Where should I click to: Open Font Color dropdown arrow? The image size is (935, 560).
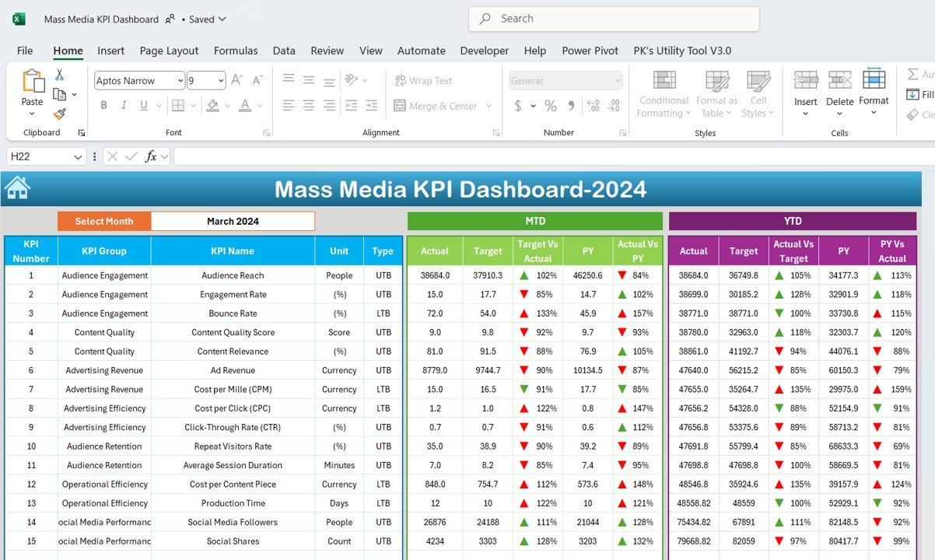click(259, 106)
